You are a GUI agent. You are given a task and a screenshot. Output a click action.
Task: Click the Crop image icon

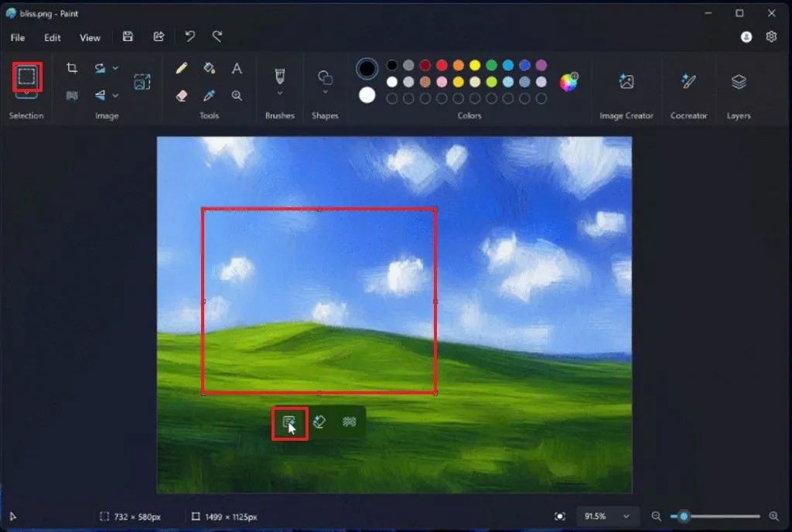tap(72, 68)
